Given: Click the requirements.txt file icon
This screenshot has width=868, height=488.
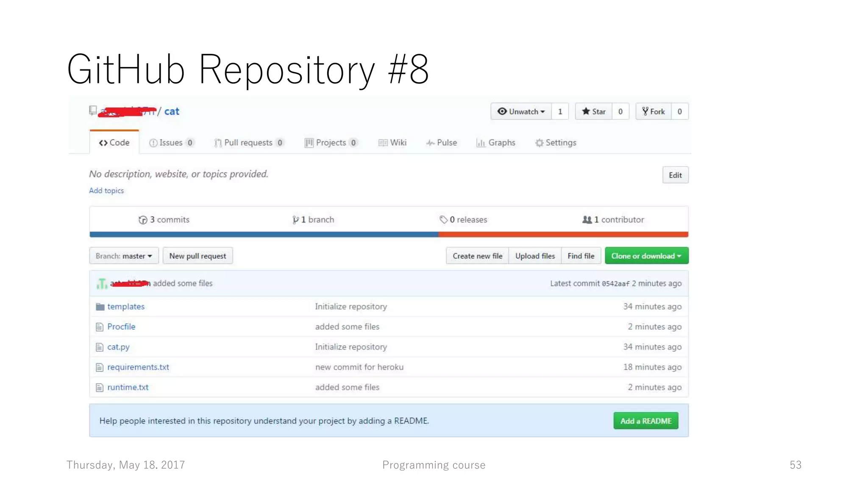Looking at the screenshot, I should coord(100,367).
